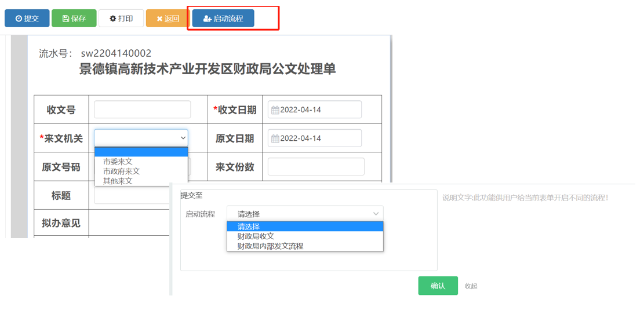
Task: Click the 收起 collapse link
Action: [x=471, y=286]
